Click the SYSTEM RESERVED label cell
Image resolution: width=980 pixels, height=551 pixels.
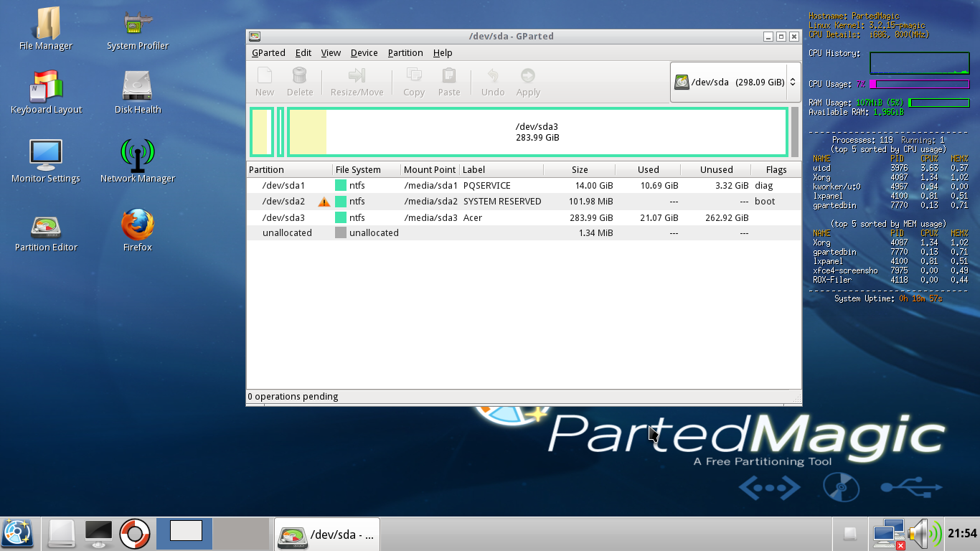[x=502, y=202]
